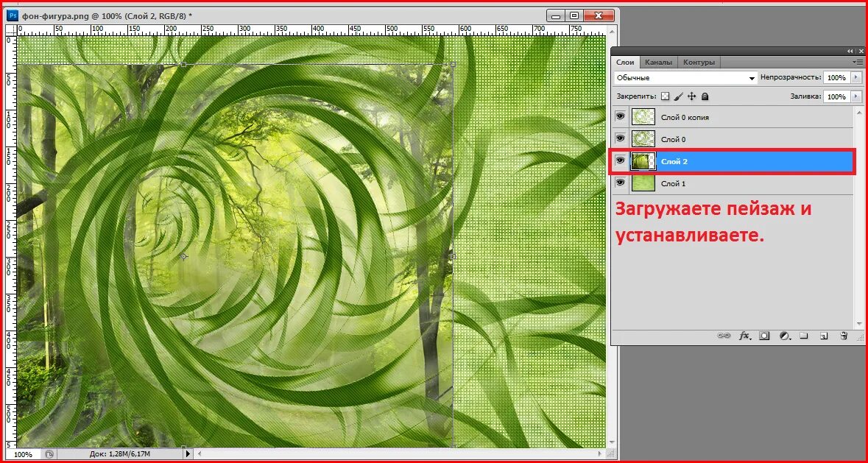Hide the Слой 2 layer

click(x=621, y=160)
